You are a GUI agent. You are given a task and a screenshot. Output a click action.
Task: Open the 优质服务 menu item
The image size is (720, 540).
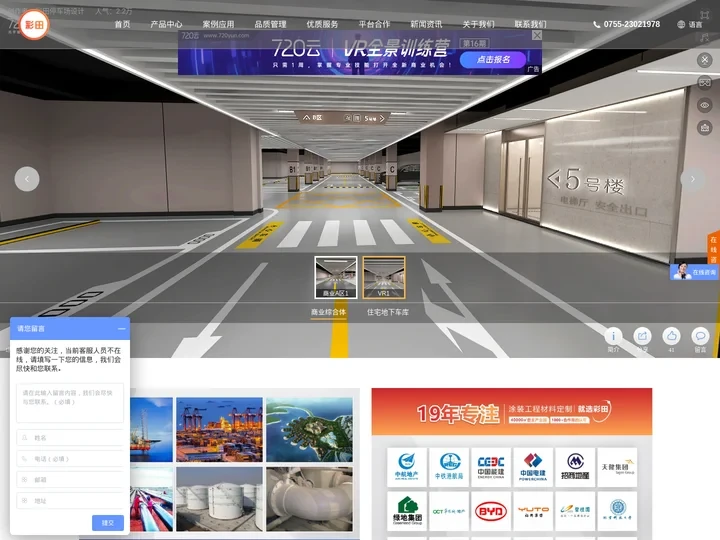click(x=322, y=24)
